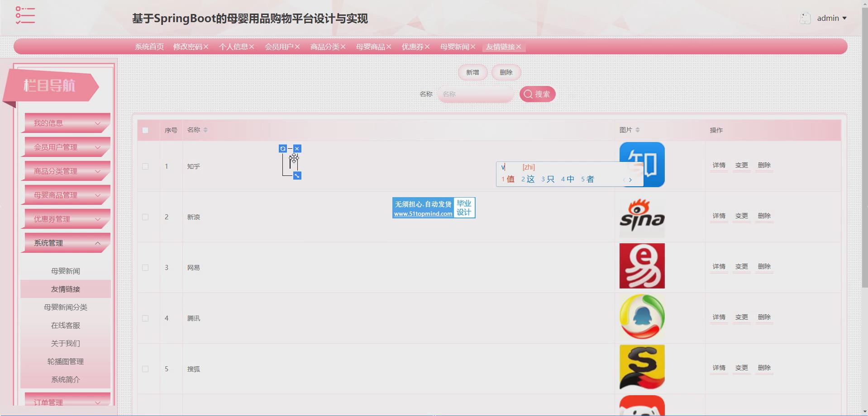
Task: Click the 新增 button
Action: pos(472,72)
